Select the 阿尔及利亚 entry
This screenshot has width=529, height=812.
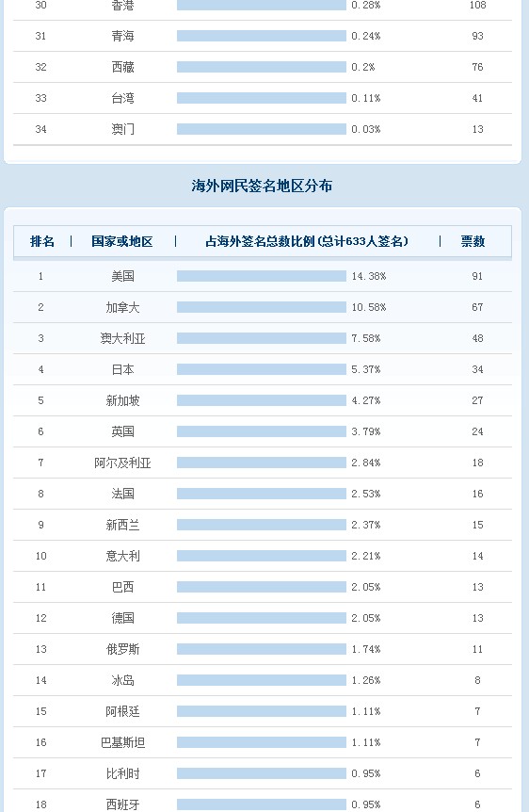[x=122, y=463]
